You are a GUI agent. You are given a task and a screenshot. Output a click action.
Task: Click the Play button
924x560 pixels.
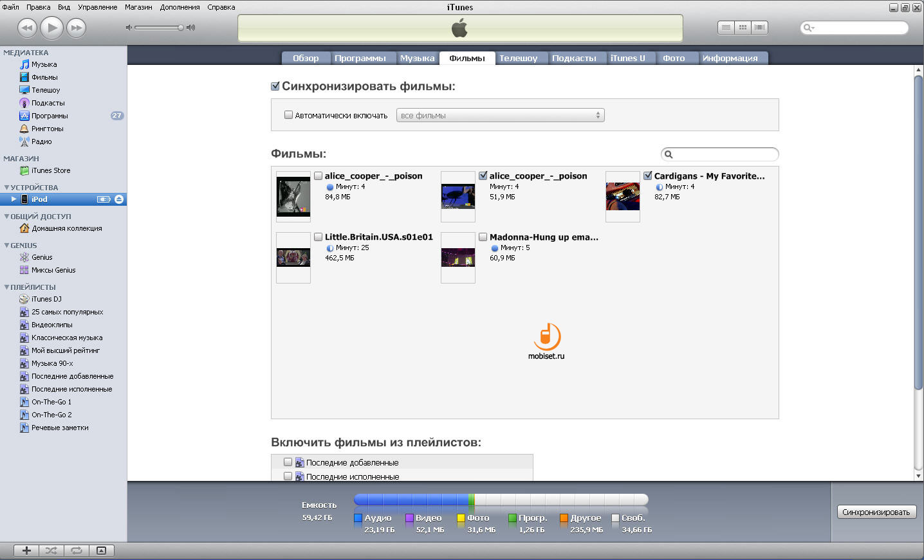coord(51,28)
